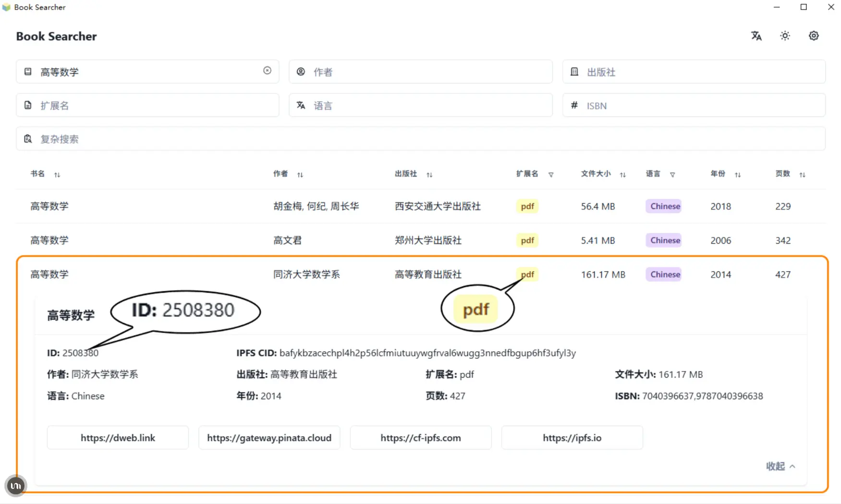Click Chinese tag in 2014 row
This screenshot has height=504, width=841.
coord(665,275)
